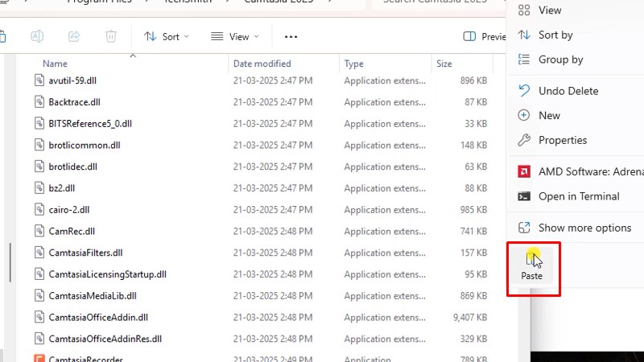The width and height of the screenshot is (644, 362).
Task: Select Open in Terminal menu entry
Action: coord(579,196)
